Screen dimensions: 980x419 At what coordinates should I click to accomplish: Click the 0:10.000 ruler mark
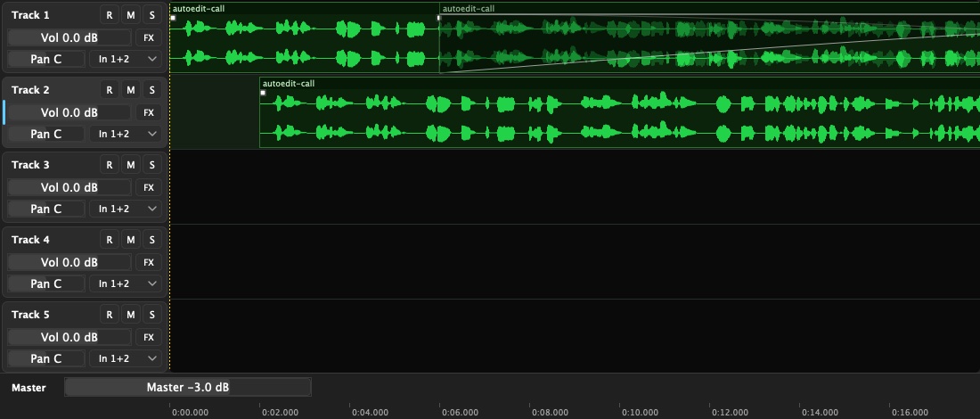[x=641, y=412]
